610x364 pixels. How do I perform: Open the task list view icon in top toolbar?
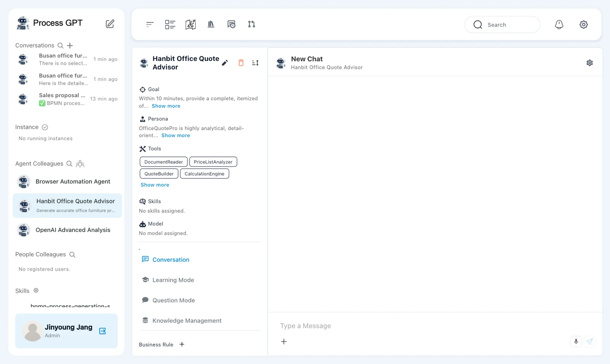170,24
